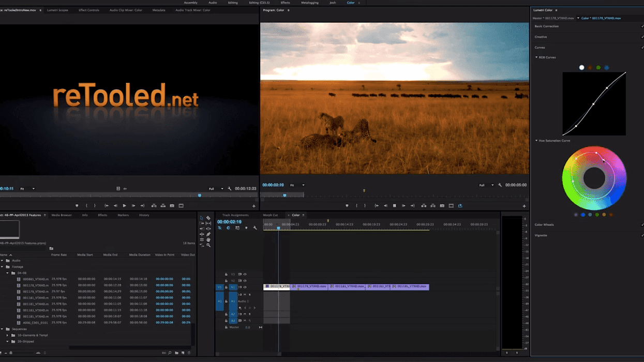The image size is (644, 362).
Task: Collapse Hue Saturation Curve section triangle
Action: tap(536, 141)
